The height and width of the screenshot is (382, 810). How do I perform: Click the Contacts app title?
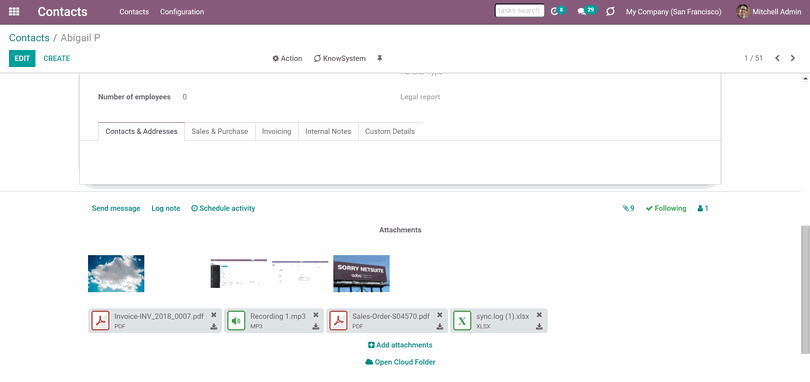pos(63,11)
